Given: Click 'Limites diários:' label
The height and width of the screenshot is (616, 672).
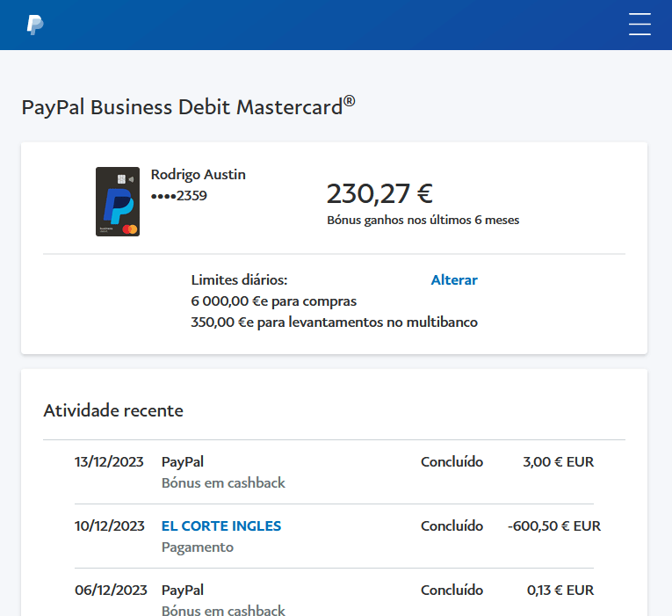Looking at the screenshot, I should 239,280.
